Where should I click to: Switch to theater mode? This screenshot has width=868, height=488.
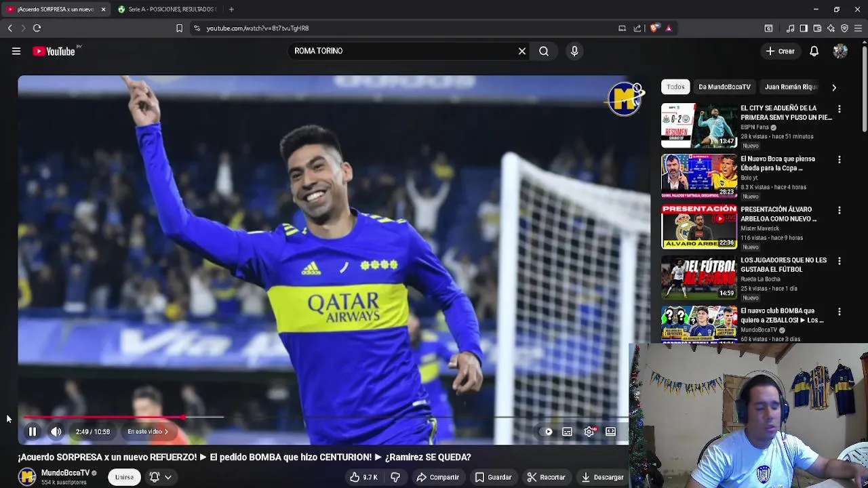[x=610, y=432]
